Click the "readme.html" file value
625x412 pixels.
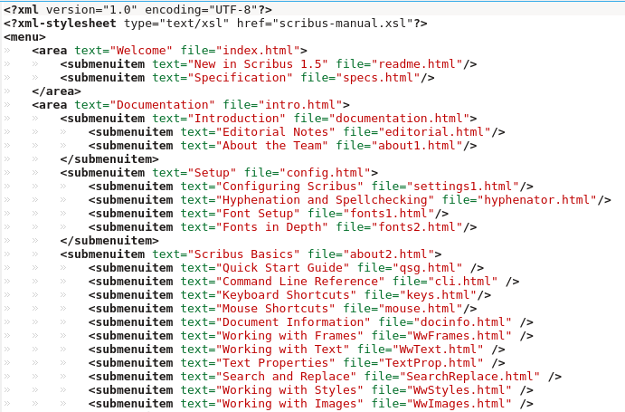pyautogui.click(x=417, y=64)
